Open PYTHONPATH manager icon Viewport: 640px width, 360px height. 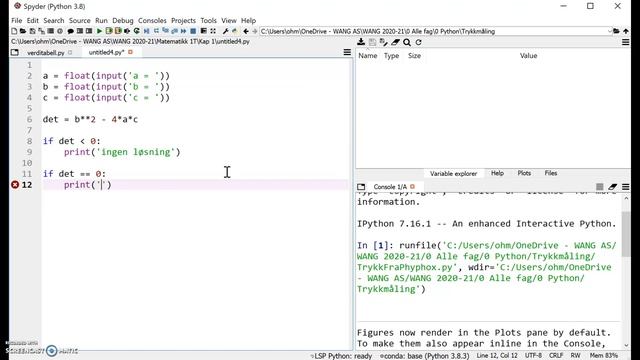pyautogui.click(x=235, y=31)
